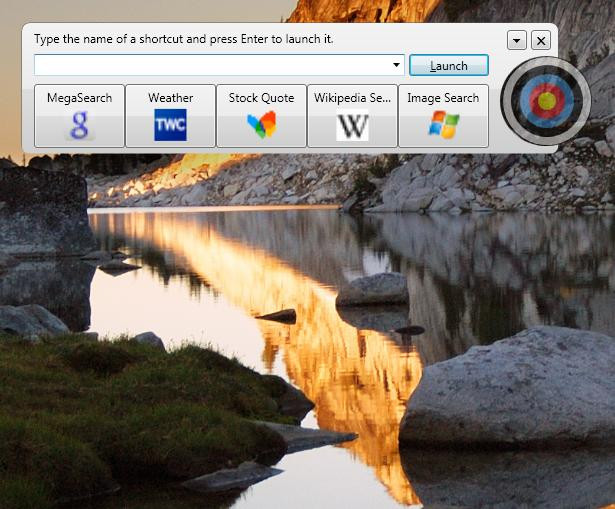This screenshot has width=615, height=509.
Task: Select the Image Search shortcut label
Action: 443,98
